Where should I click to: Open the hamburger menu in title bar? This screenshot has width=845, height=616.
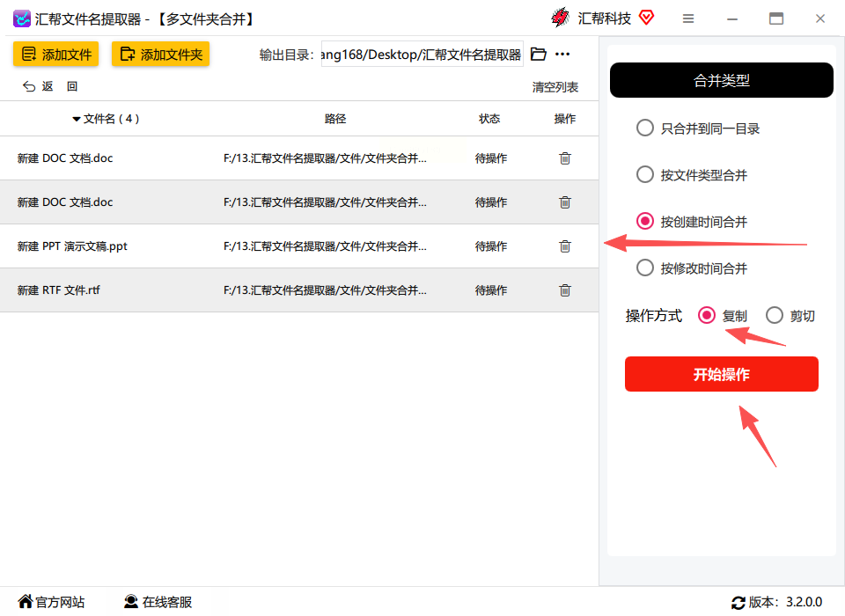click(687, 18)
